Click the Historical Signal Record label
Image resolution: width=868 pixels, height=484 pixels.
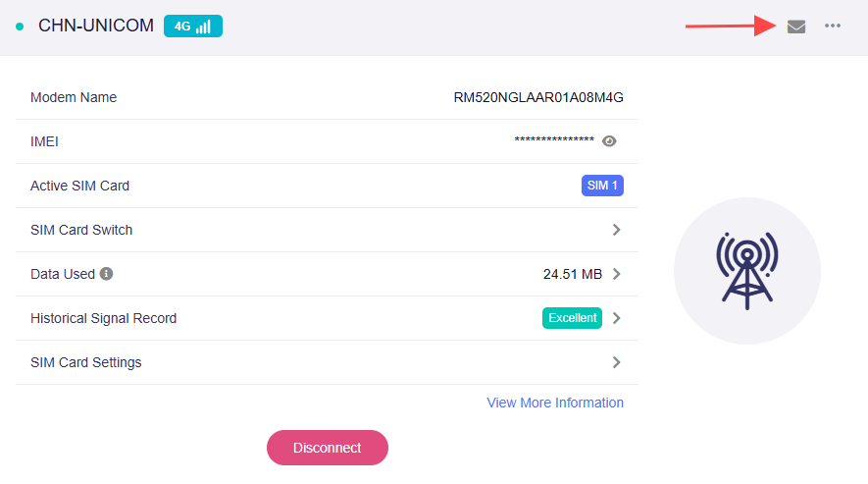pos(104,318)
